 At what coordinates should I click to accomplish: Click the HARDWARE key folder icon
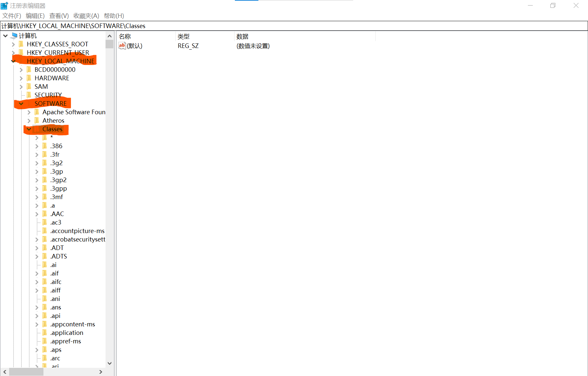[x=29, y=78]
